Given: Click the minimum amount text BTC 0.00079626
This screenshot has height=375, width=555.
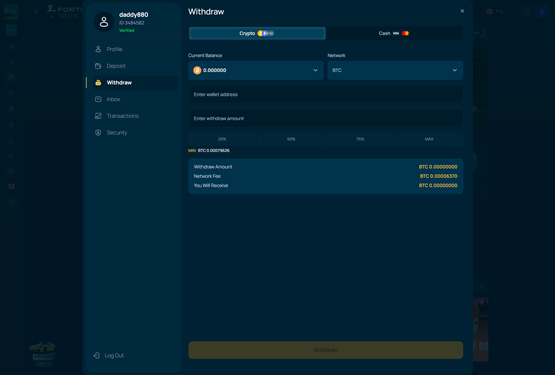Looking at the screenshot, I should pyautogui.click(x=213, y=150).
